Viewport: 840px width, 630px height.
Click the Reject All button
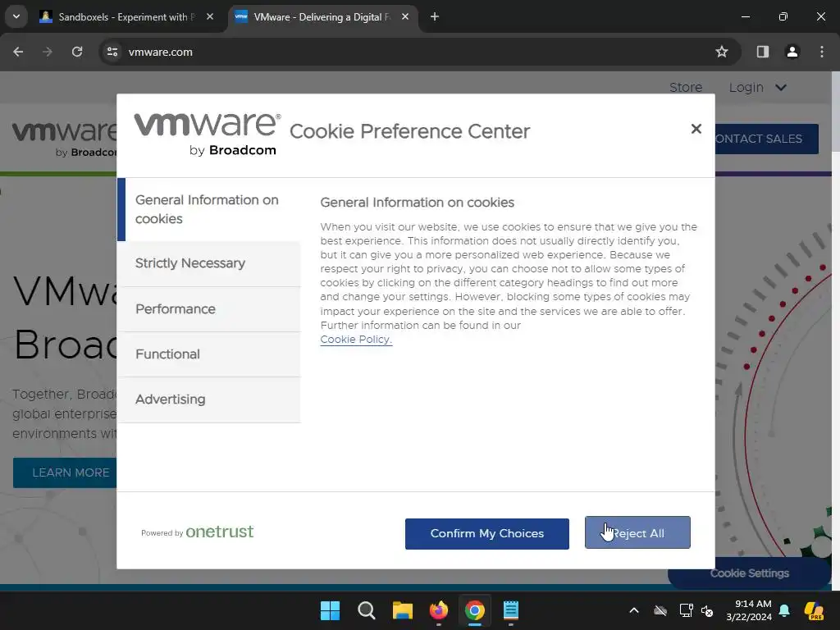[637, 532]
